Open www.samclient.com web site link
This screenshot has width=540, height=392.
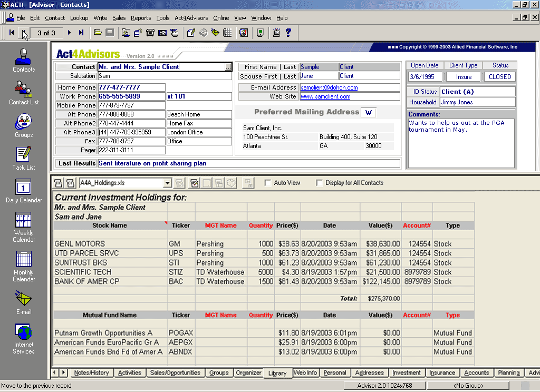tap(325, 96)
